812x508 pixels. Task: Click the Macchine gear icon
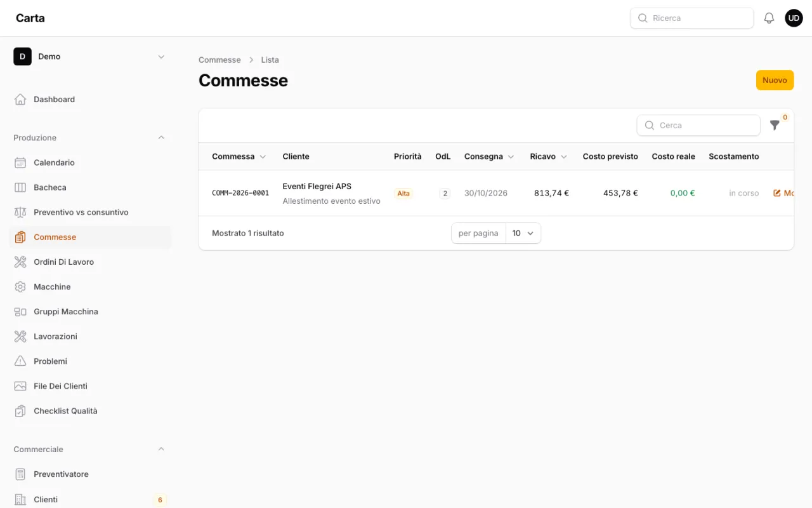tap(20, 286)
